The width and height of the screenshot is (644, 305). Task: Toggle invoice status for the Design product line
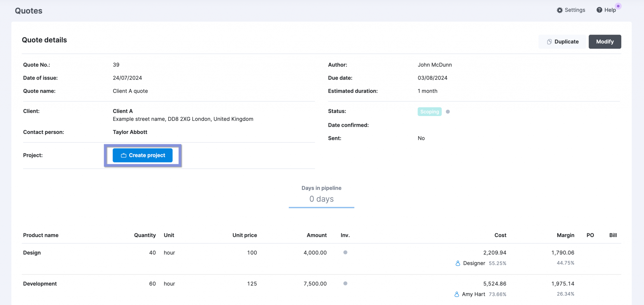345,252
